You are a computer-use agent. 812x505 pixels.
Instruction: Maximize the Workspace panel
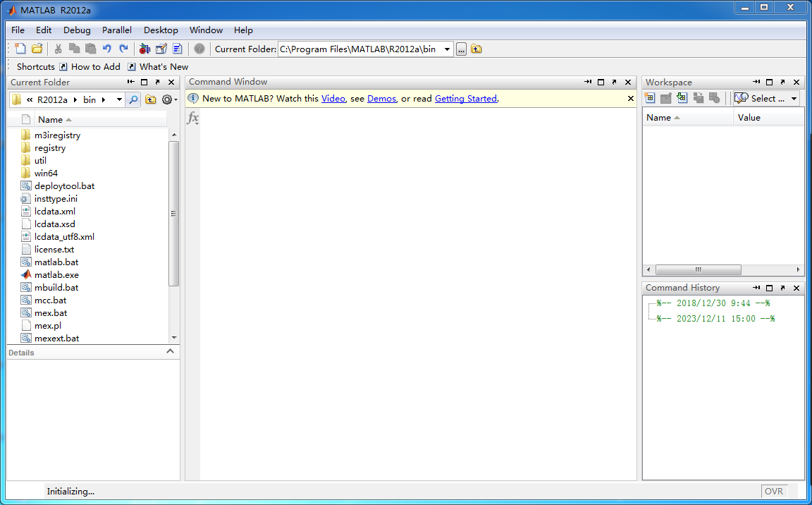click(770, 83)
